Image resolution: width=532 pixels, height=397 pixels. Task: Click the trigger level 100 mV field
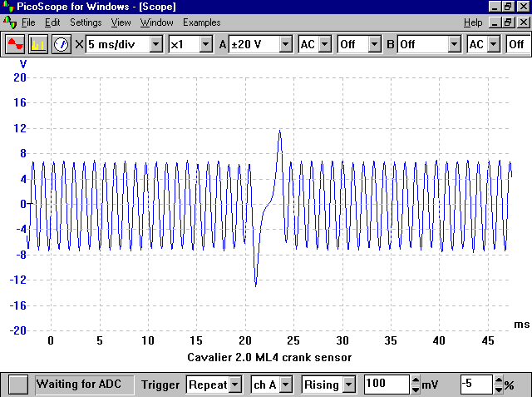coord(387,385)
